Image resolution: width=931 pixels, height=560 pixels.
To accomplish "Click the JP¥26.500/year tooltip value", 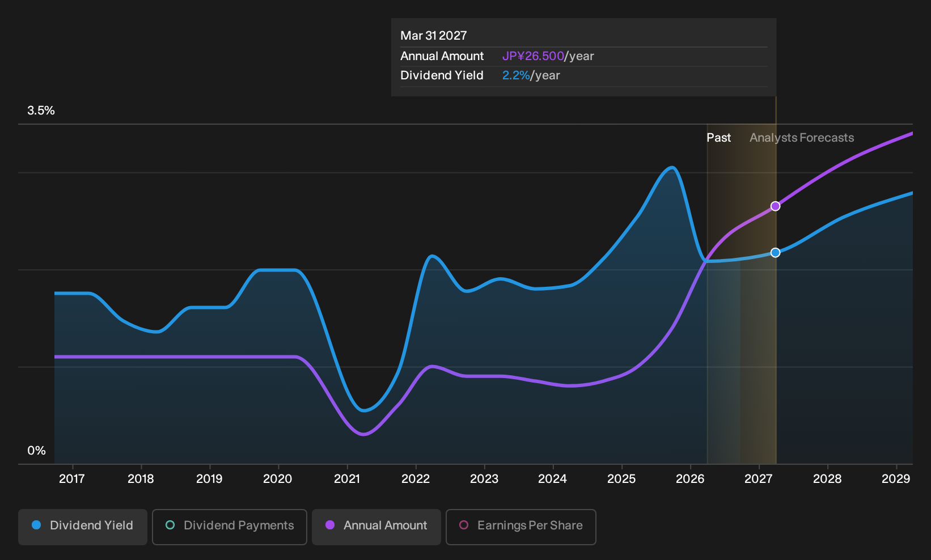I will pos(548,56).
